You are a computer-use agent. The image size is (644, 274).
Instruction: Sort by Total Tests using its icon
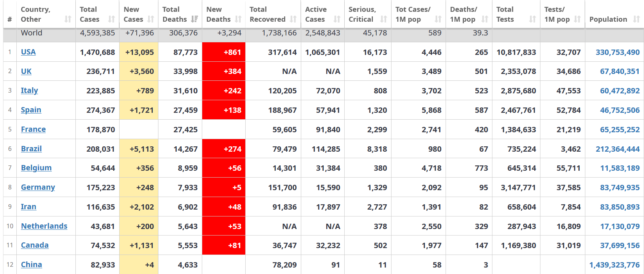[x=533, y=19]
